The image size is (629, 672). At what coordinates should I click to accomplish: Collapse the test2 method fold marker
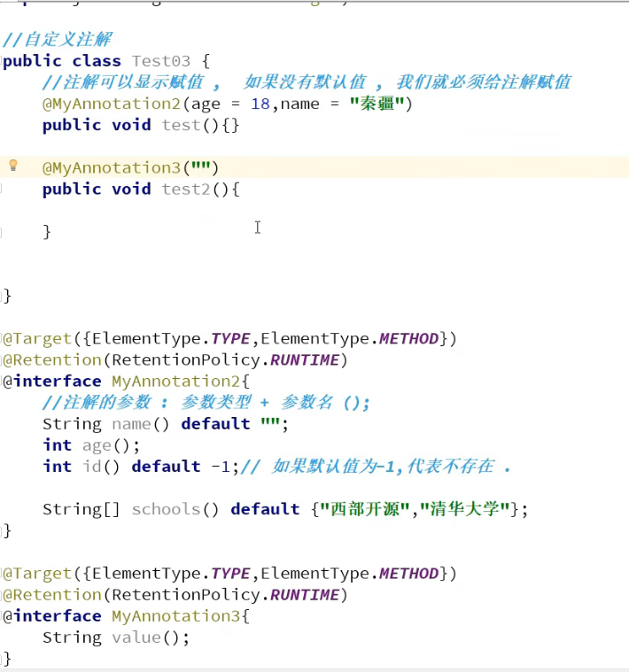pyautogui.click(x=3, y=189)
